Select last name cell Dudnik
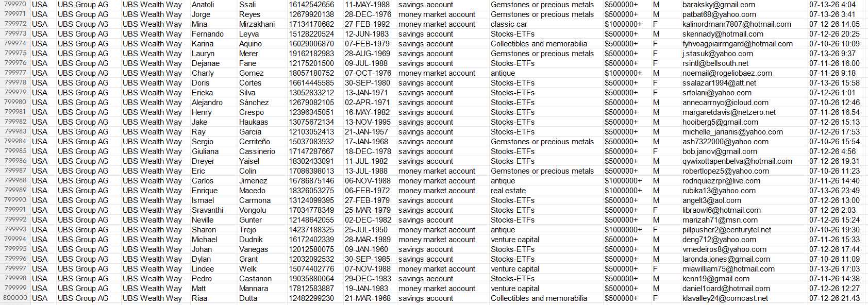This screenshot has height=305, width=868. point(262,240)
